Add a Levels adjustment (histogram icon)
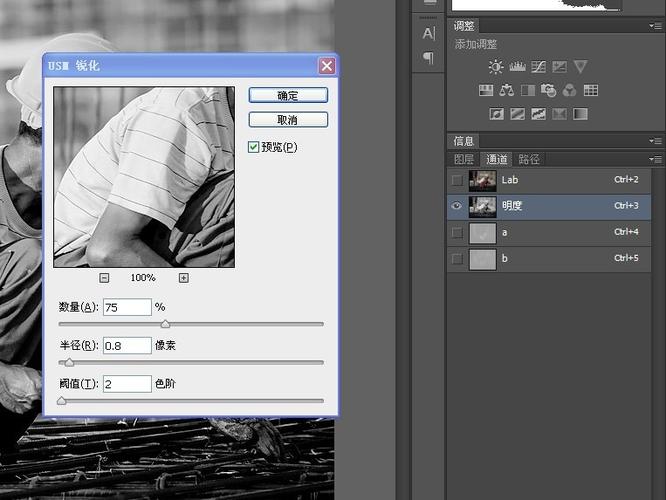 pos(517,67)
